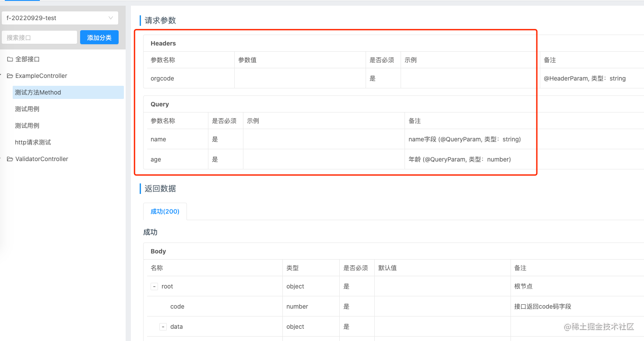Click the 添加分类 button
This screenshot has width=644, height=341.
click(99, 38)
